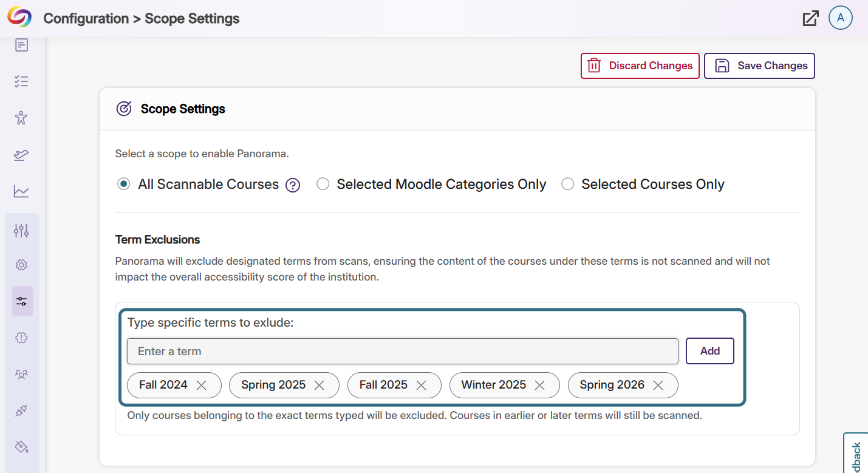Remove the Fall 2024 term chip
Viewport: 868px width, 473px height.
[202, 385]
